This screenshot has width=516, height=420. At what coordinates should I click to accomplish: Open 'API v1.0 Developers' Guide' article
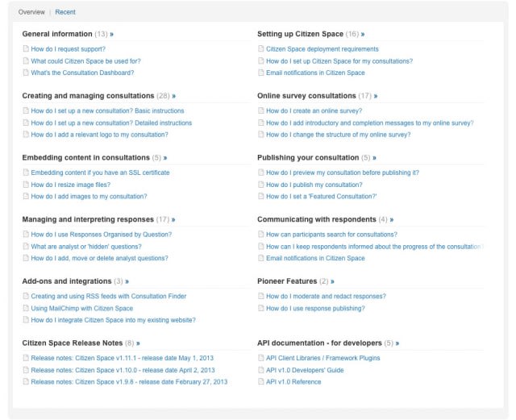coord(305,370)
